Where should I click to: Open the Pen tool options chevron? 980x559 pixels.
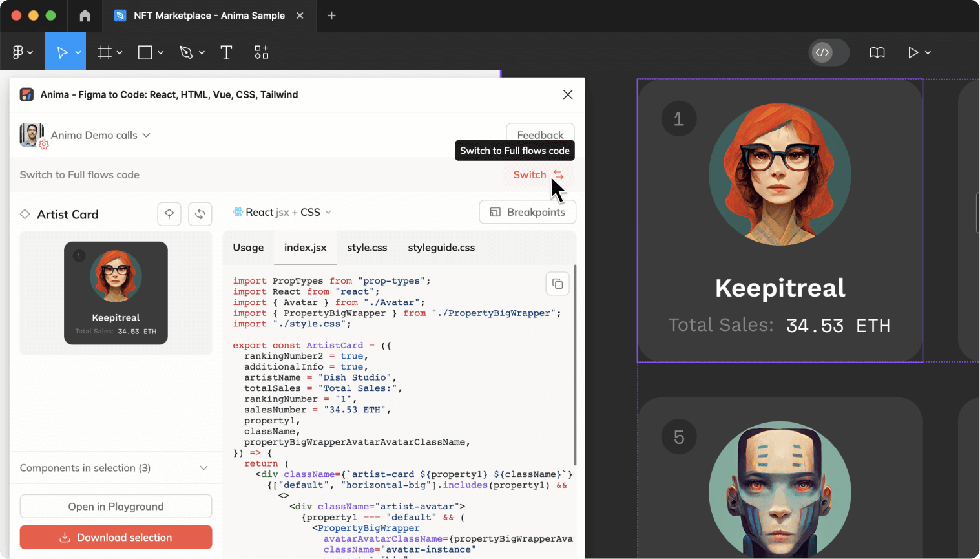tap(202, 52)
